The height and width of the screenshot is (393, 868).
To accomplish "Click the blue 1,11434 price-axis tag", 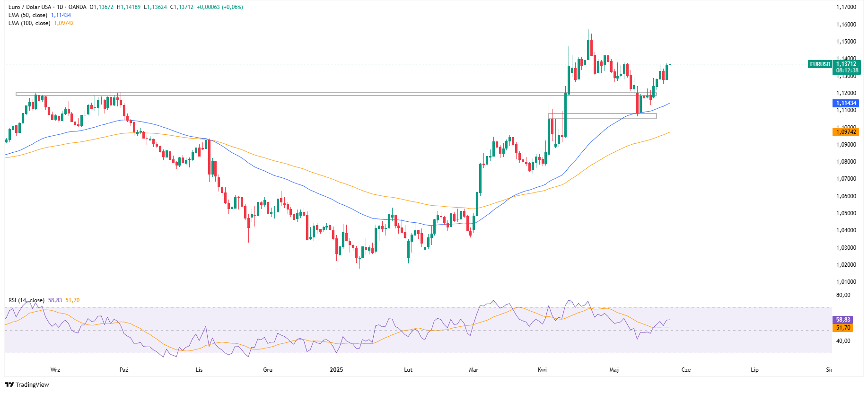I will pyautogui.click(x=846, y=103).
